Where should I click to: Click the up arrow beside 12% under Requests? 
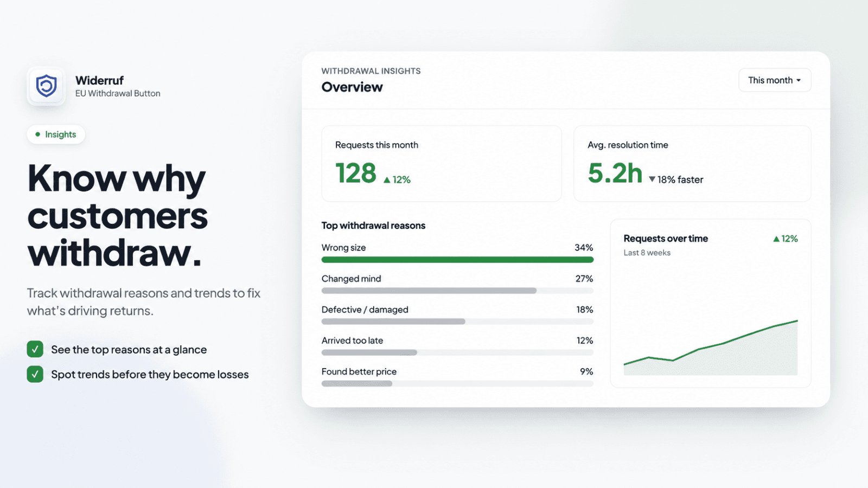[387, 180]
